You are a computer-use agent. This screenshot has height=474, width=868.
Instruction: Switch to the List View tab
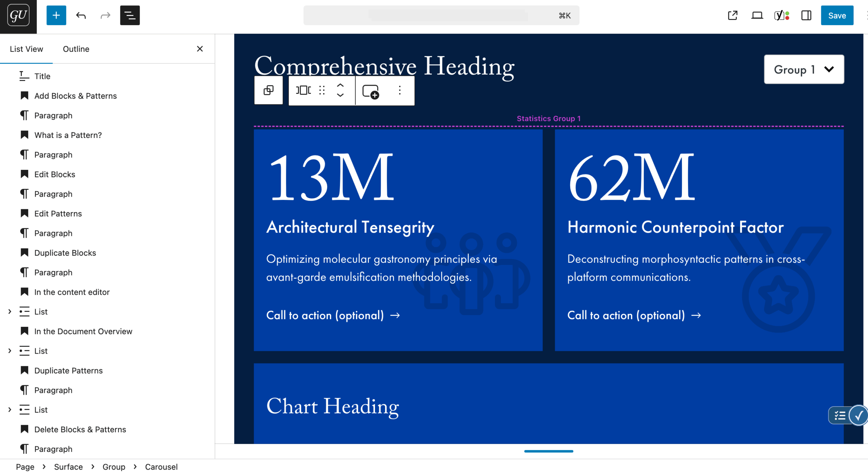(26, 49)
